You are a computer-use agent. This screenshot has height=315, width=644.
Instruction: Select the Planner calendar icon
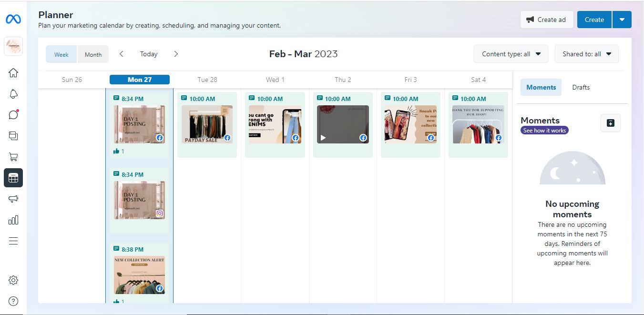[x=13, y=178]
